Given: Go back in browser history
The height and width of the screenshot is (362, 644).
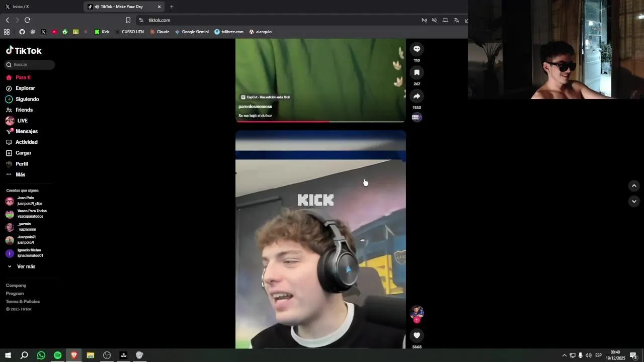Looking at the screenshot, I should tap(7, 20).
